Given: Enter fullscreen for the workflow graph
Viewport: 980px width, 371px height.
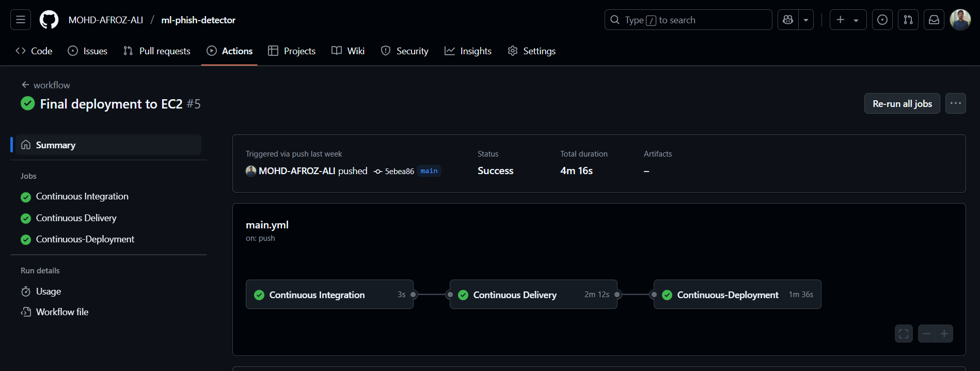Looking at the screenshot, I should (x=904, y=334).
